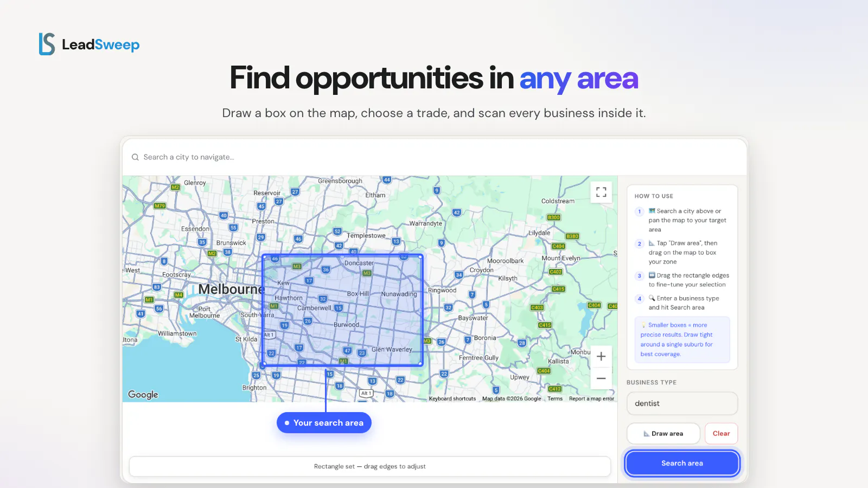Image resolution: width=868 pixels, height=488 pixels.
Task: Click the LeadSweep logo icon
Action: point(47,44)
